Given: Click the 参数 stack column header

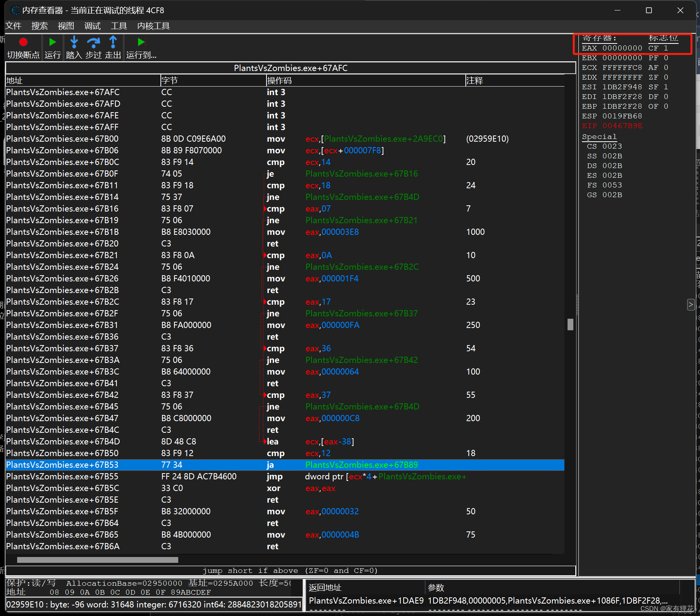Looking at the screenshot, I should (x=552, y=588).
